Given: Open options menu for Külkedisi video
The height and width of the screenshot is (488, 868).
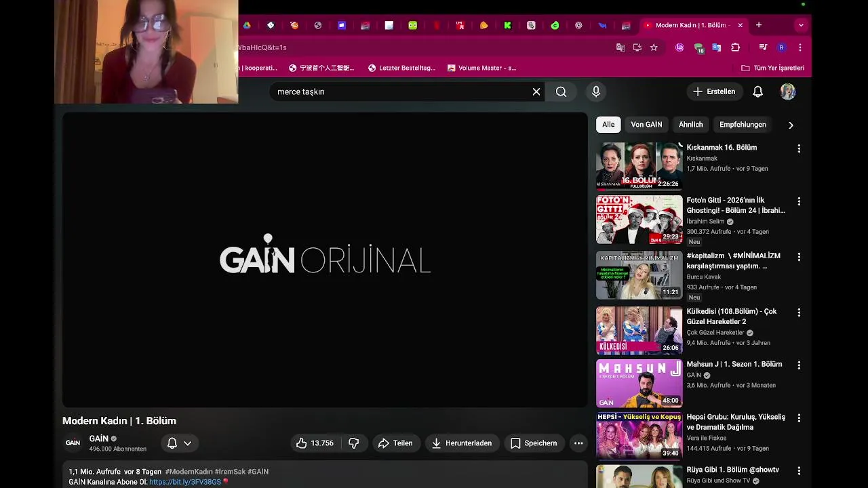Looking at the screenshot, I should point(799,312).
